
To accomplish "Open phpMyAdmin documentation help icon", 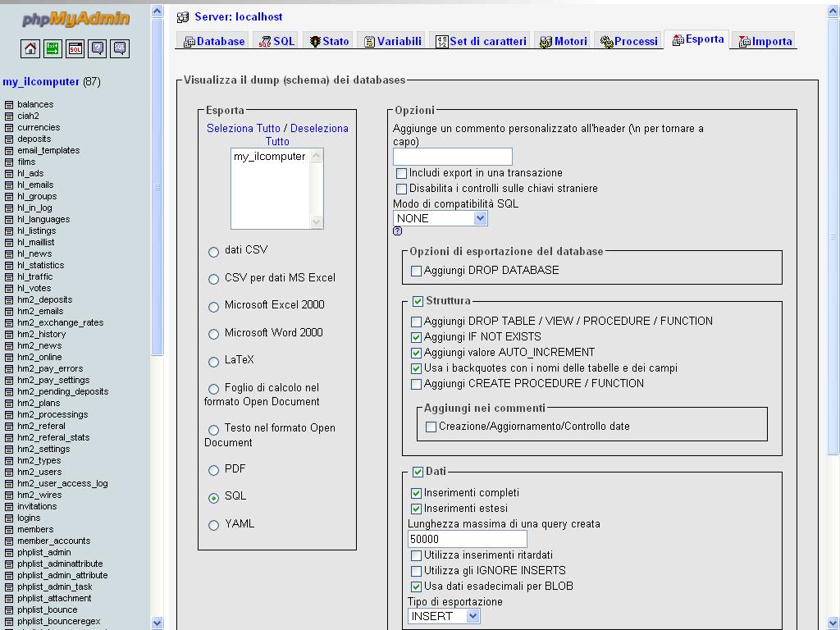I will click(x=98, y=48).
